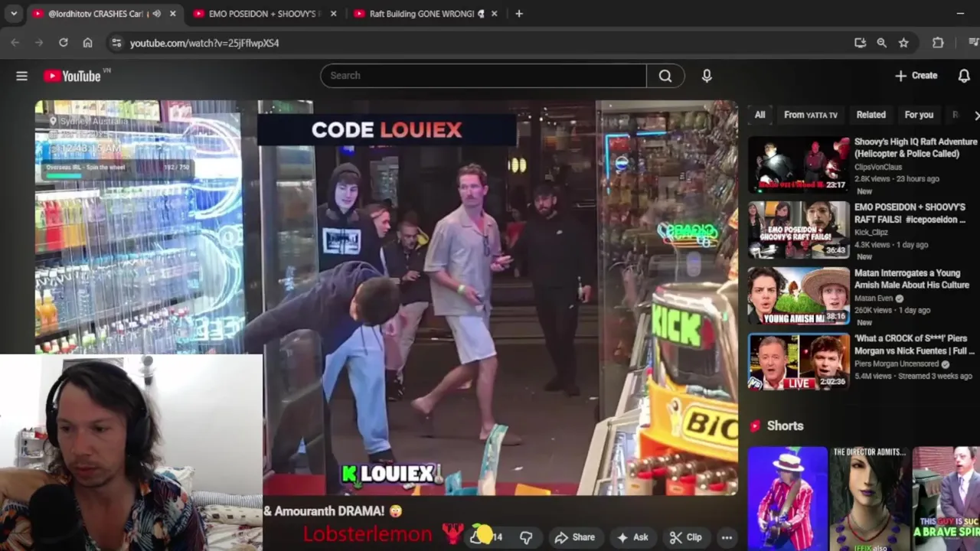Select the 'For you' filter chip

(919, 115)
